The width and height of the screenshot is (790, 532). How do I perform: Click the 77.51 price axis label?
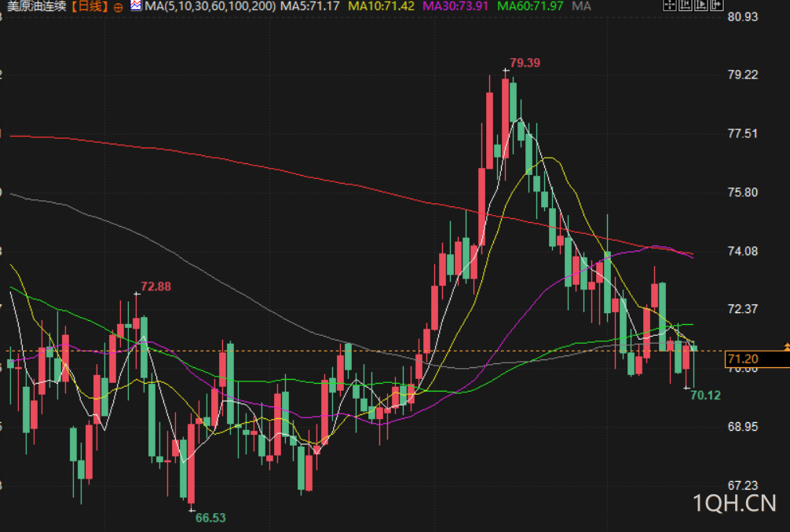coord(743,133)
